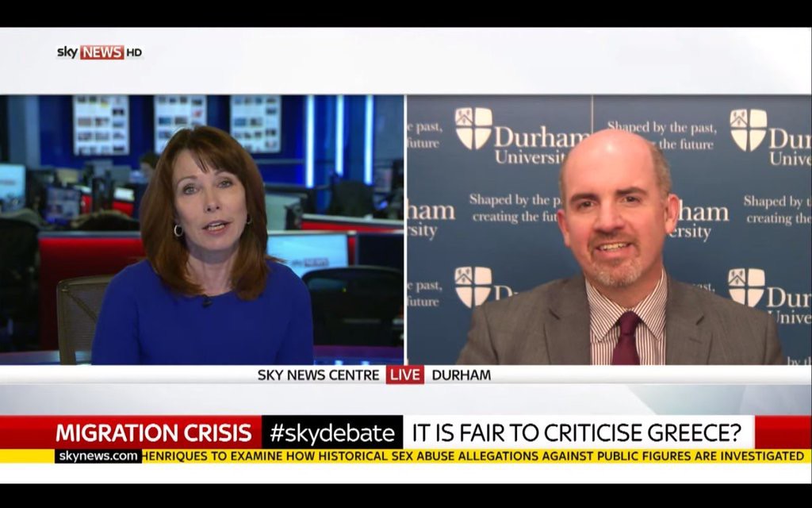812x508 pixels.
Task: Click the "IT IS FAIR TO CRITICISE GREECE?" headline
Action: coord(578,433)
